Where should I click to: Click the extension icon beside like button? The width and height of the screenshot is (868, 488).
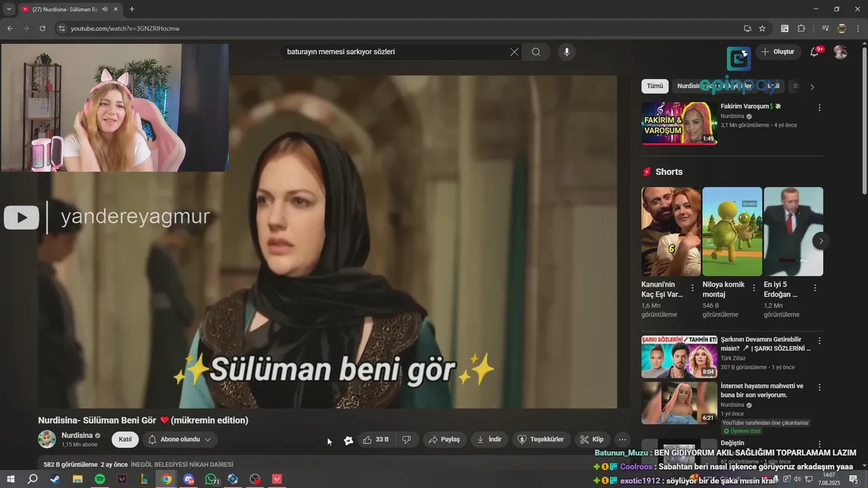click(x=349, y=440)
